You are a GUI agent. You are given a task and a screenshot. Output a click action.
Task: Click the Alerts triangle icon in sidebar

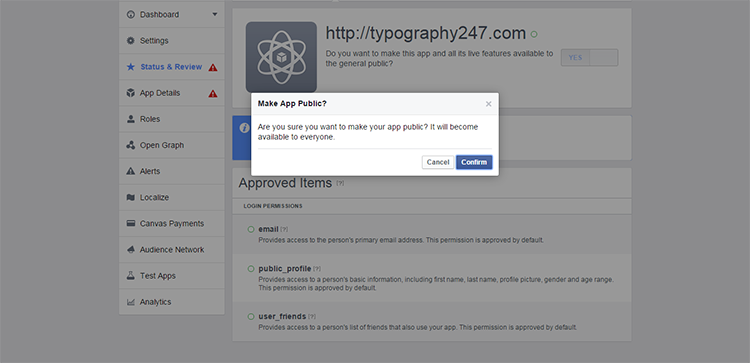click(x=131, y=171)
